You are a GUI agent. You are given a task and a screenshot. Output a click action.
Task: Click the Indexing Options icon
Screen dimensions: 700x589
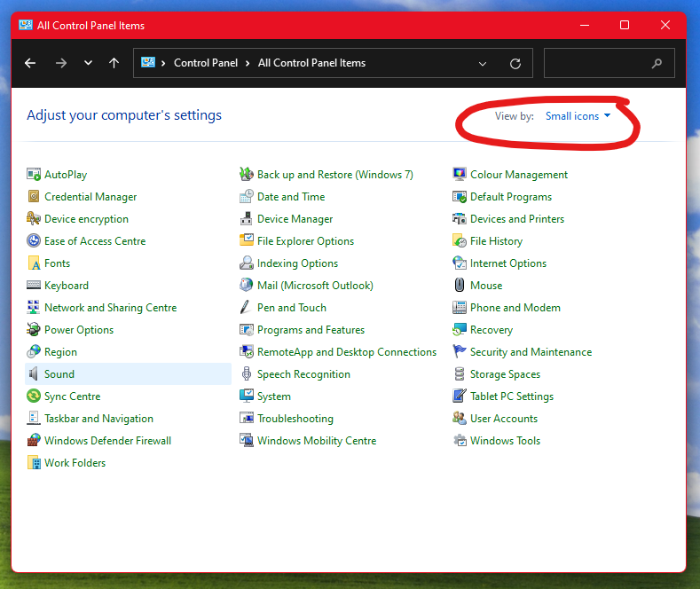pyautogui.click(x=247, y=263)
